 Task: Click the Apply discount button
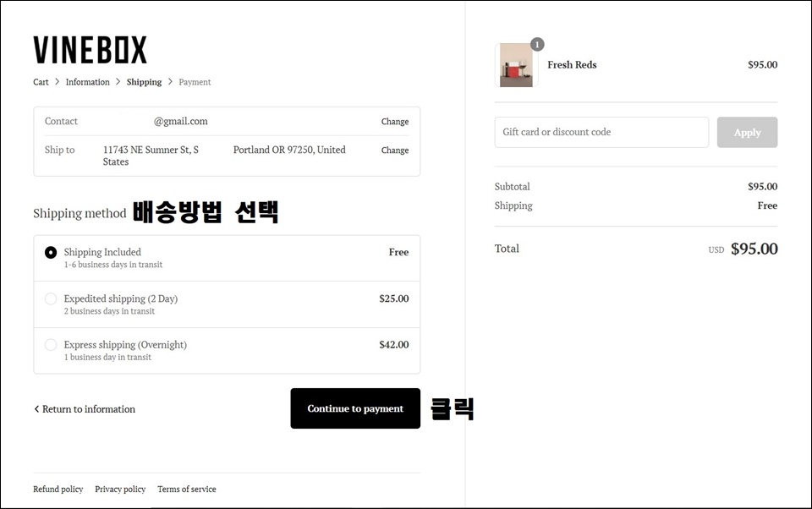[x=747, y=132]
